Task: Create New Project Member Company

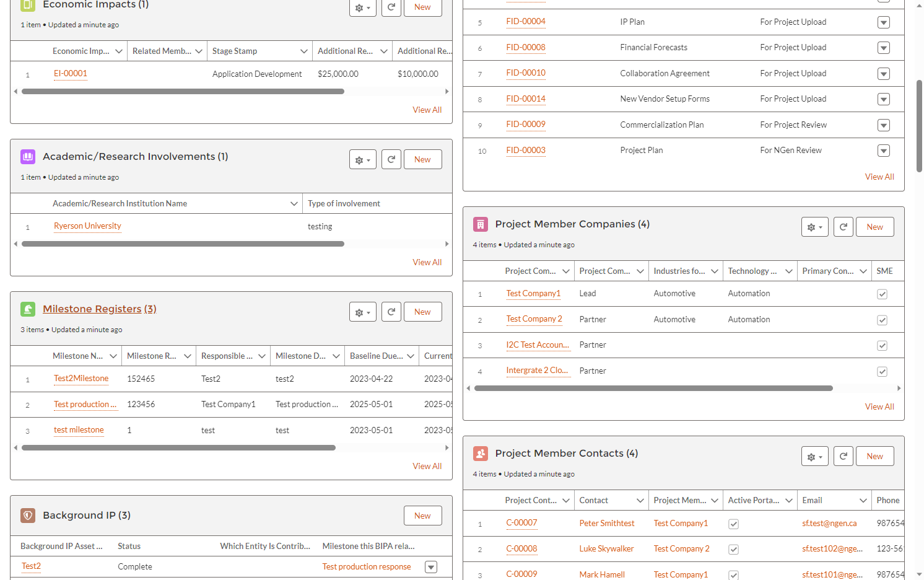Action: point(874,227)
